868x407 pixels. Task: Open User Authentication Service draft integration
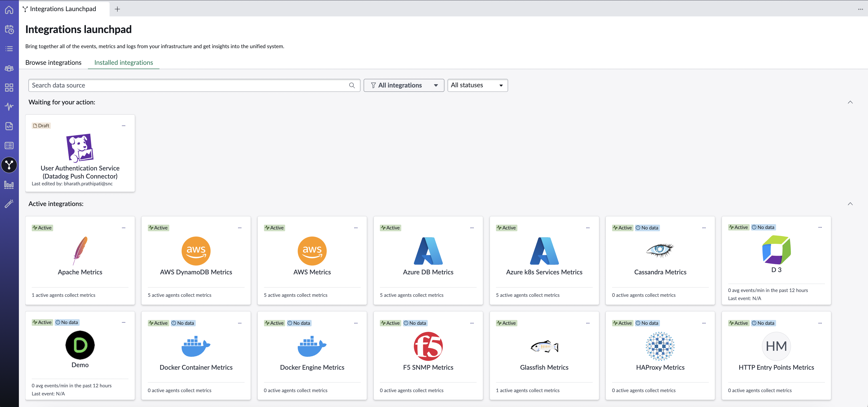80,172
